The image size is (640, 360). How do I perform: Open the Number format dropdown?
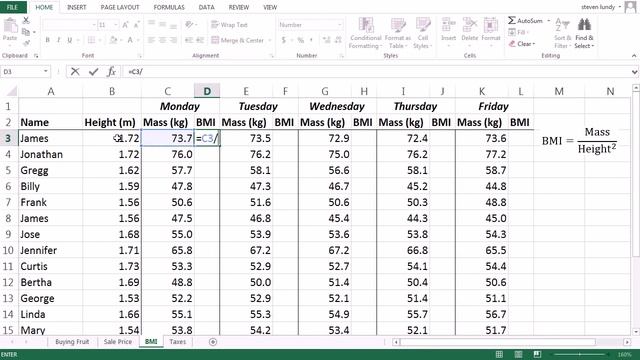pos(339,25)
